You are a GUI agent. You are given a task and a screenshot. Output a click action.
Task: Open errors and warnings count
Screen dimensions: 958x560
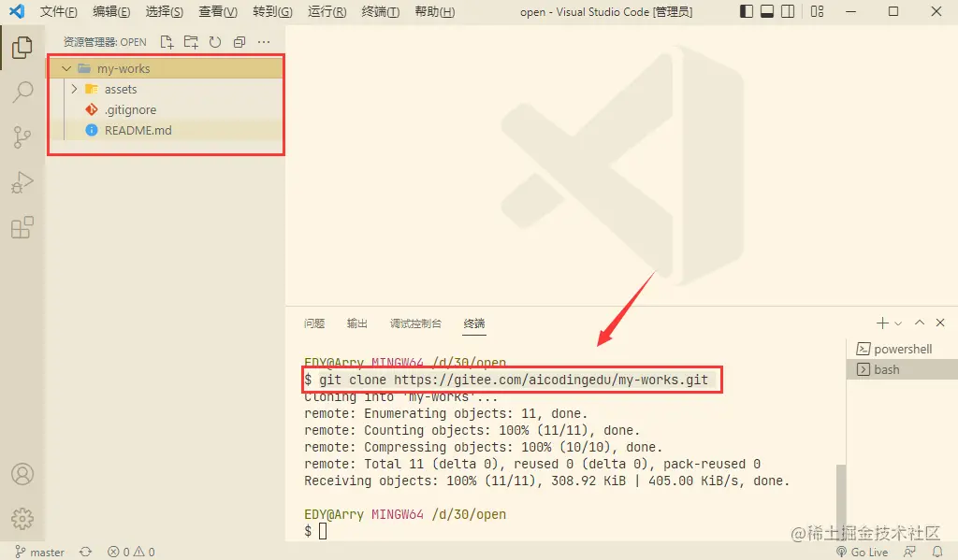point(131,553)
